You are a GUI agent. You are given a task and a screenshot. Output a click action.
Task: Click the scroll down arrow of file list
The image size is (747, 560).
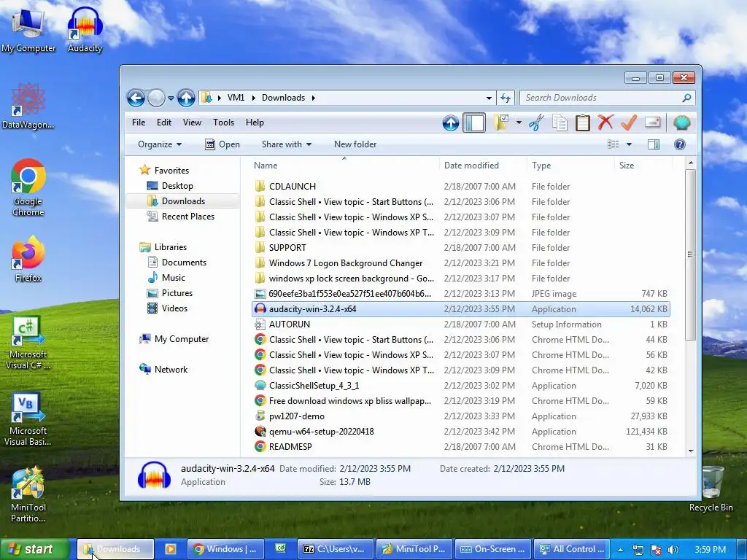pos(691,451)
